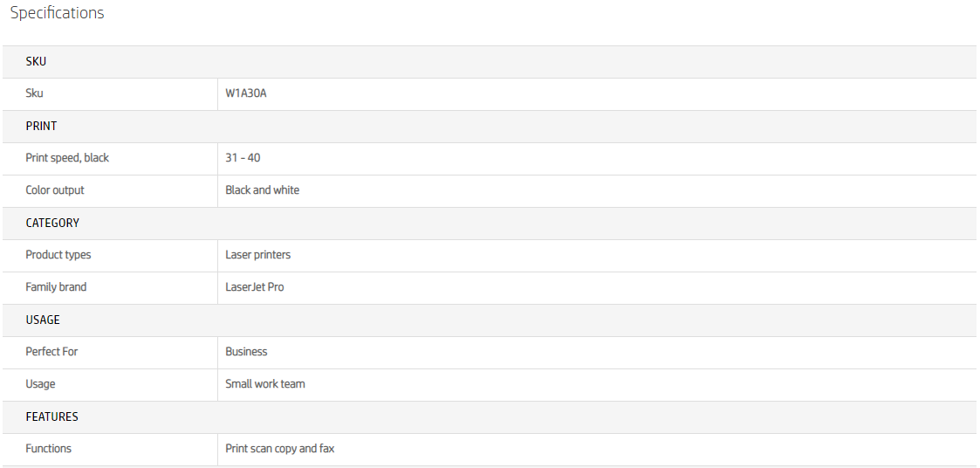The height and width of the screenshot is (468, 980).
Task: Click the 'Laser printers' value
Action: (258, 255)
